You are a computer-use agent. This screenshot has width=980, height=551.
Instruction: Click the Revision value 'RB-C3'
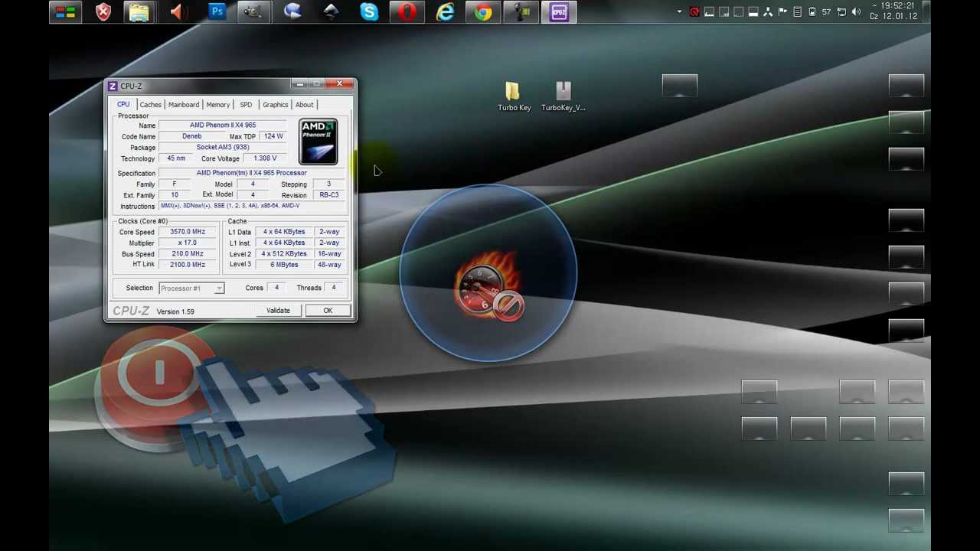329,195
